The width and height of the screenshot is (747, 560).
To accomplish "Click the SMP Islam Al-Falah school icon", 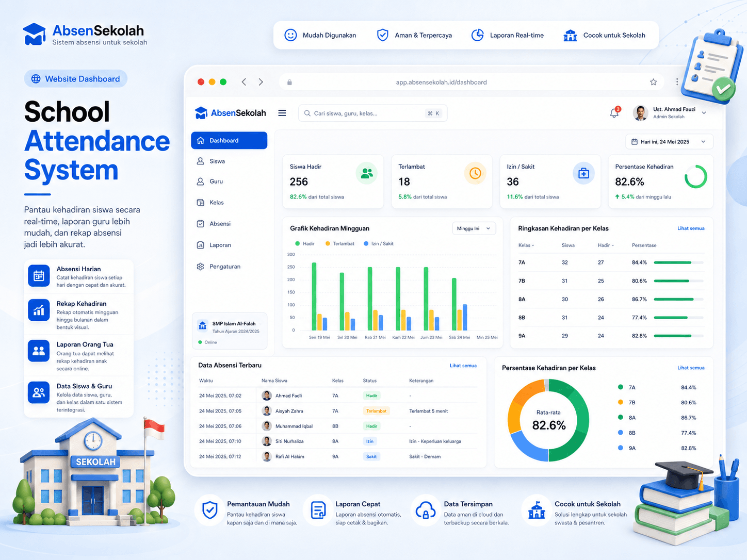I will pyautogui.click(x=202, y=325).
